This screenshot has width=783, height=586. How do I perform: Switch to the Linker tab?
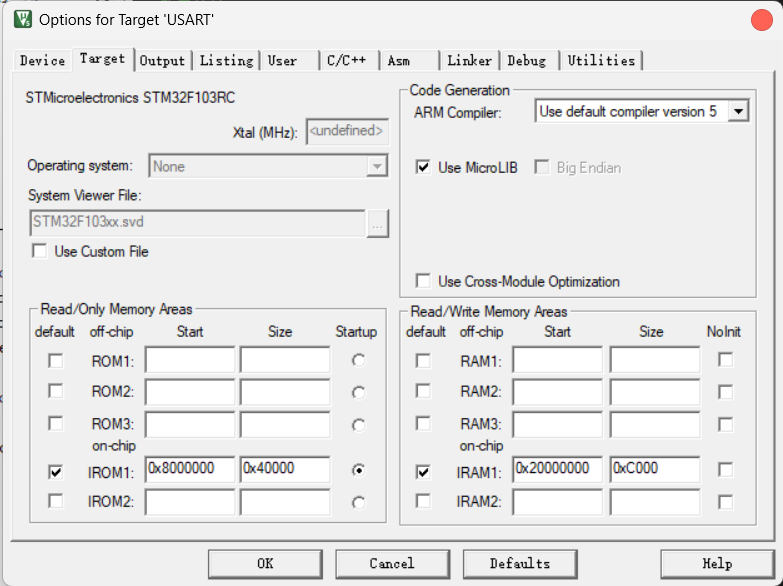coord(469,61)
